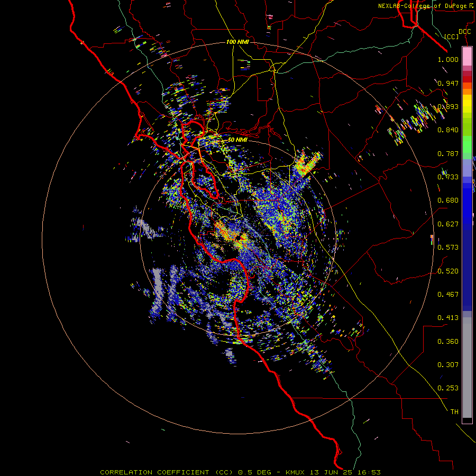The height and width of the screenshot is (476, 476).
Task: Click the 0.467 legend label
Action: pyautogui.click(x=448, y=295)
